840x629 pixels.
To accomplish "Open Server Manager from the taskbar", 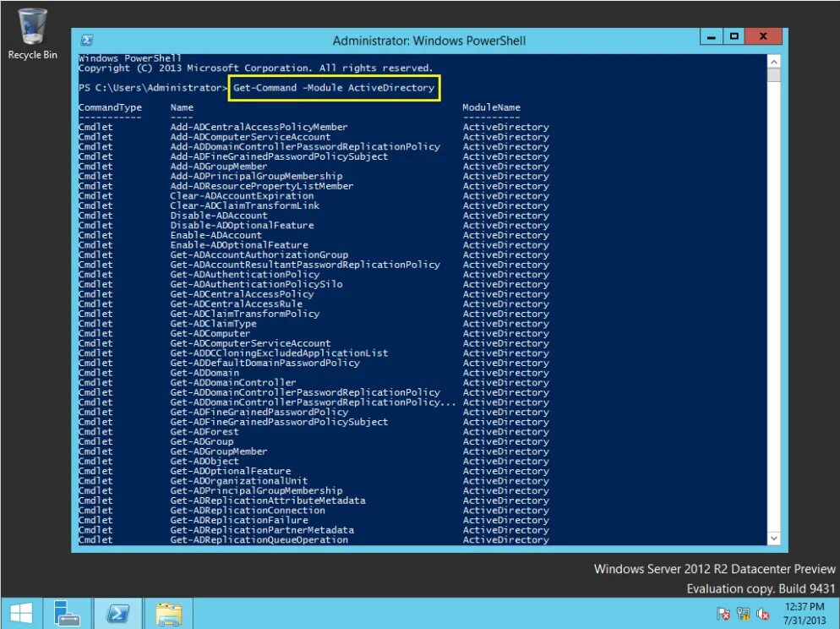I will [x=67, y=614].
